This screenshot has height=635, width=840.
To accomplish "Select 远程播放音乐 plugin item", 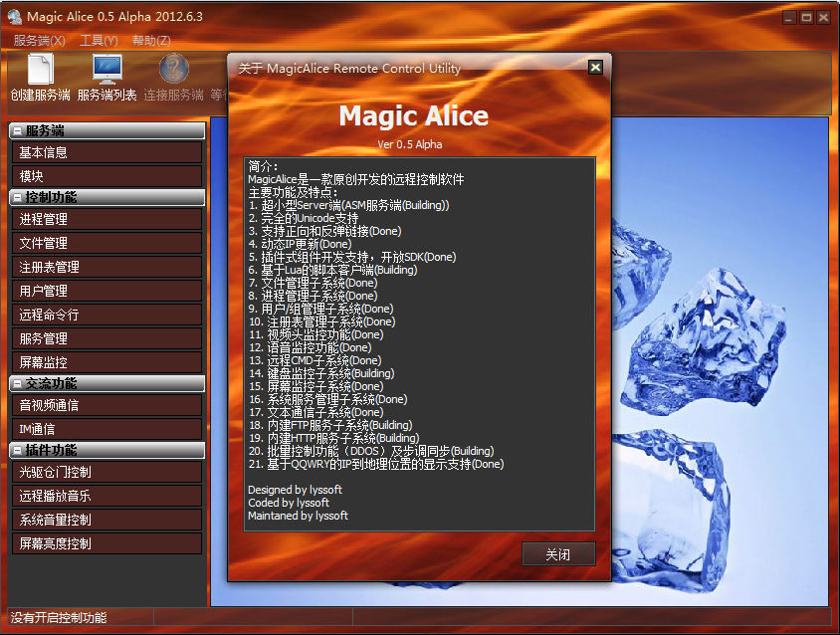I will (x=107, y=497).
